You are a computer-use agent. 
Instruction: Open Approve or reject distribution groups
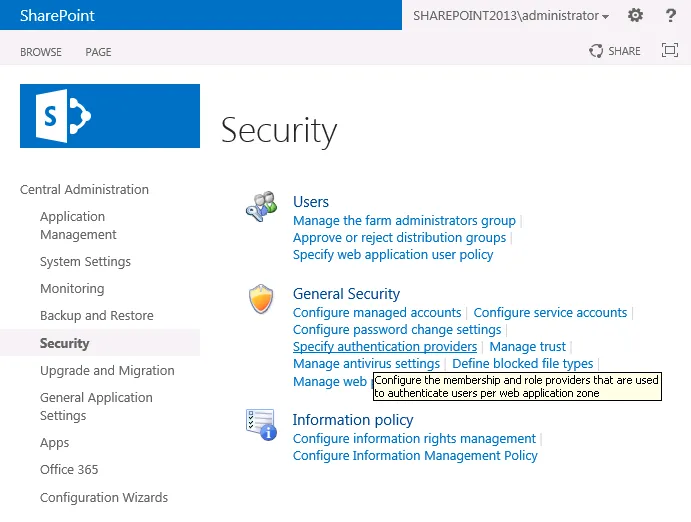point(400,237)
